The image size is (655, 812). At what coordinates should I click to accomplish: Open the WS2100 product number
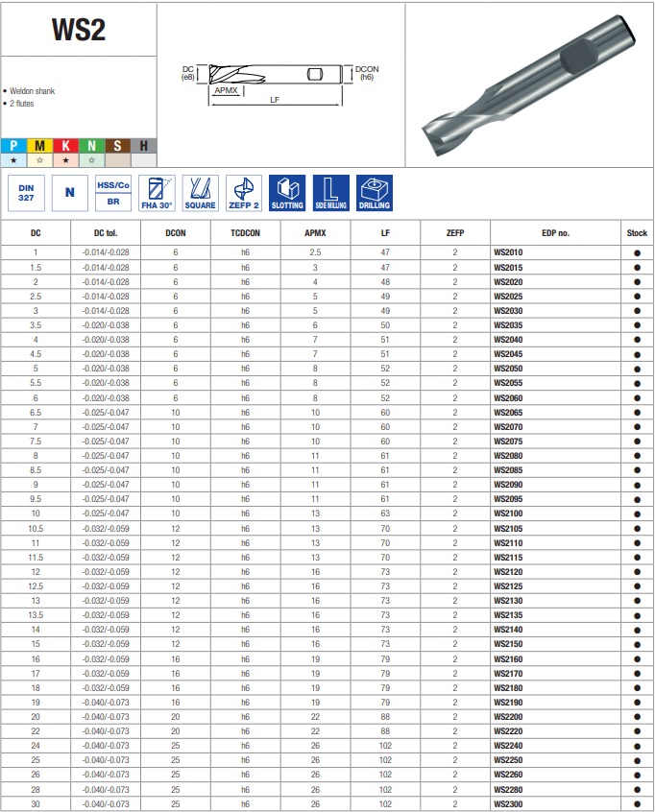[x=508, y=513]
